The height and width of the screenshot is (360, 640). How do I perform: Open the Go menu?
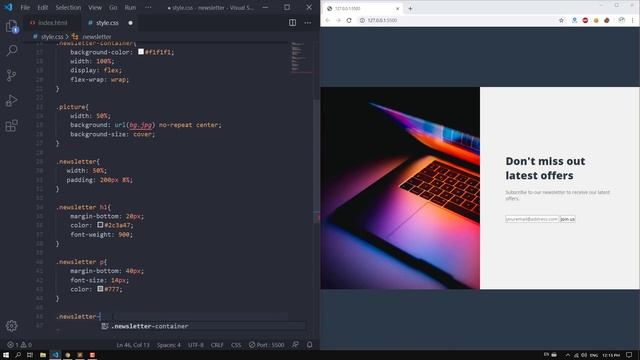click(113, 7)
